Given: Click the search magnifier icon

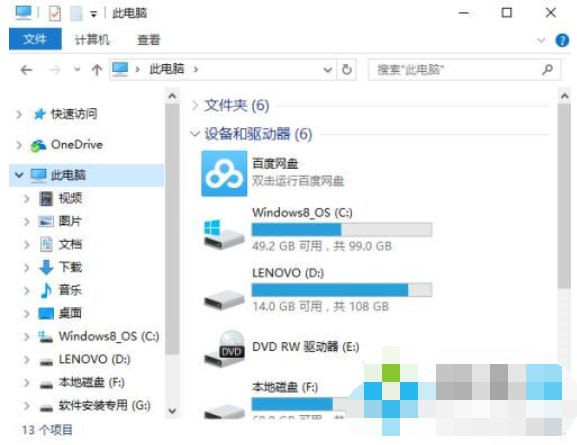Looking at the screenshot, I should [x=547, y=69].
